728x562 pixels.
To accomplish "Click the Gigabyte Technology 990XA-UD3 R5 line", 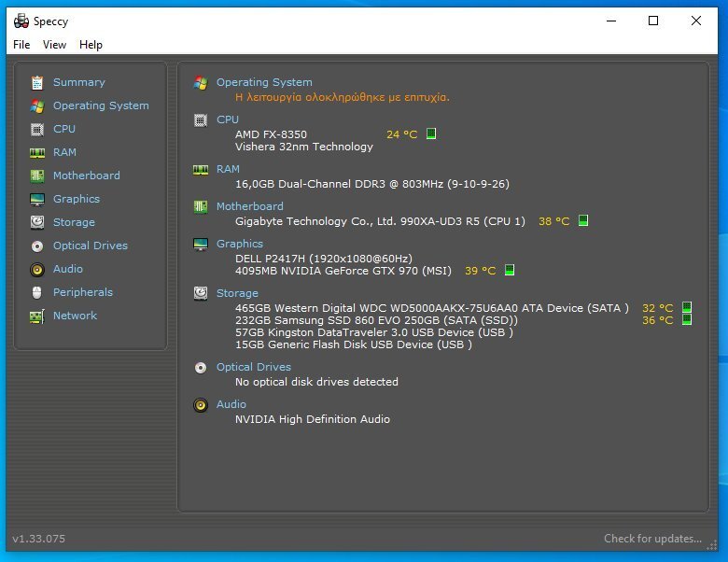I will pyautogui.click(x=380, y=221).
